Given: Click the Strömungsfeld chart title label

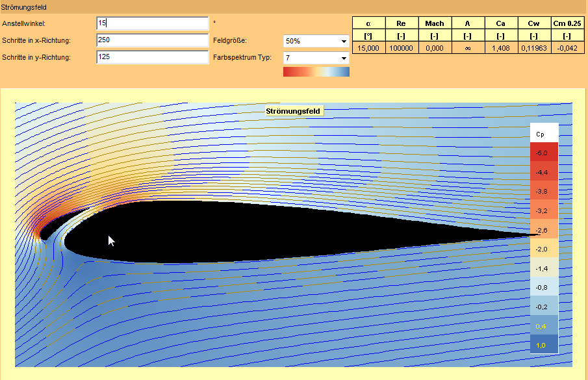Looking at the screenshot, I should 294,111.
